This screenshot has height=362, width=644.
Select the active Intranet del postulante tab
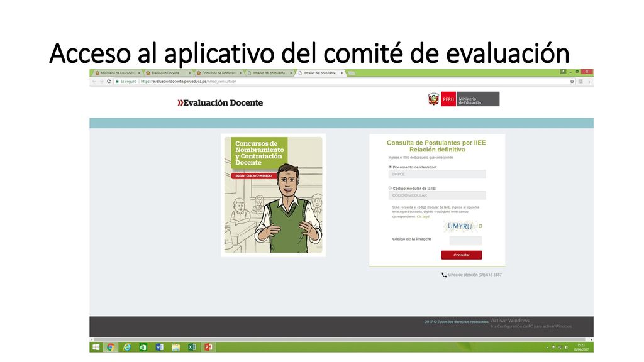[x=319, y=73]
